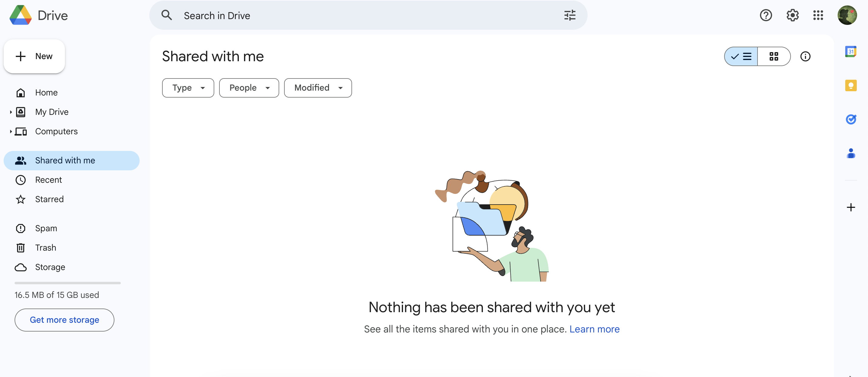Click the Help support icon
Viewport: 868px width, 377px height.
click(765, 15)
